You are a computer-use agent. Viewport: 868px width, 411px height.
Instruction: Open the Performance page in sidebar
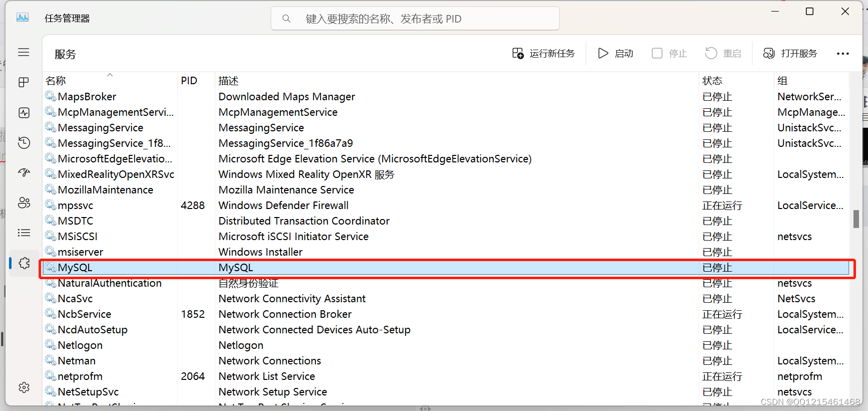[x=24, y=113]
